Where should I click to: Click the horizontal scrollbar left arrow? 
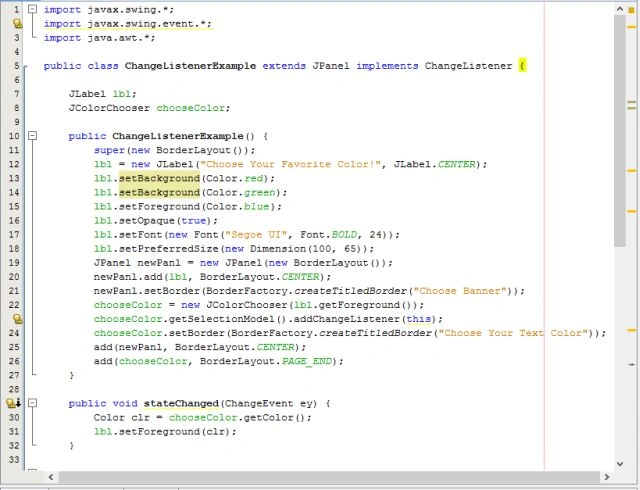pyautogui.click(x=51, y=477)
